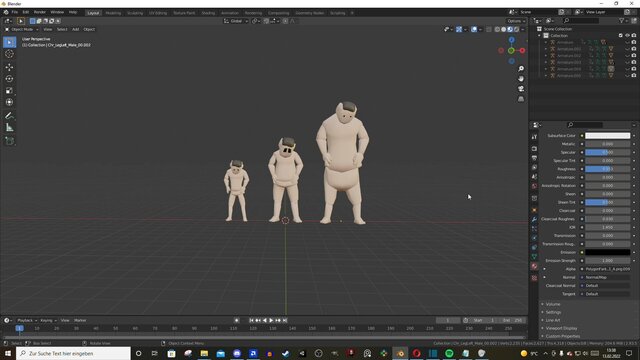Open the timeline Keying menu

pos(48,320)
